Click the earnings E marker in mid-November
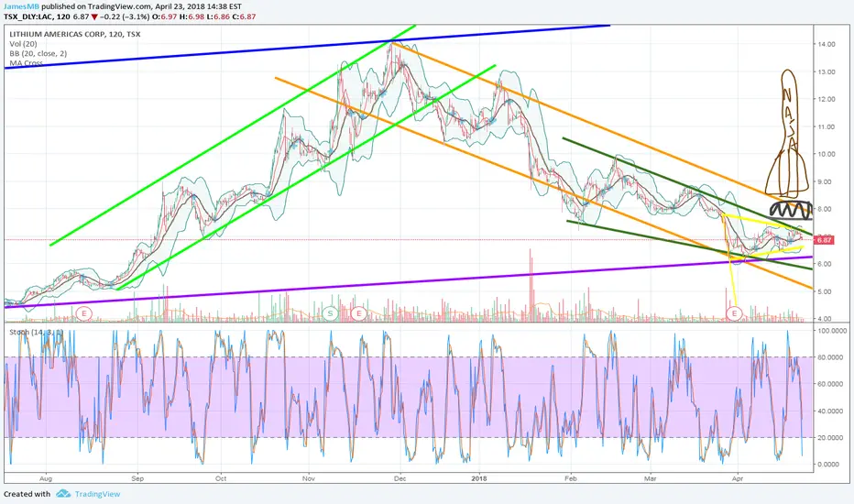The image size is (854, 504). pyautogui.click(x=358, y=313)
